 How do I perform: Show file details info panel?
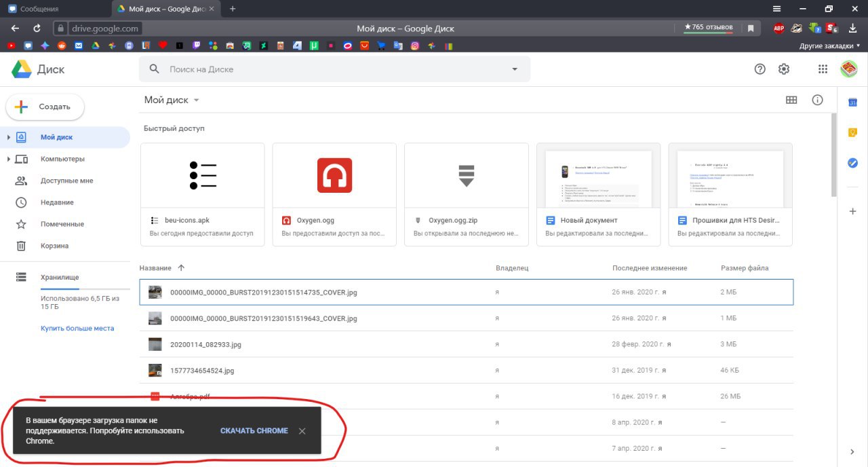[x=817, y=100]
